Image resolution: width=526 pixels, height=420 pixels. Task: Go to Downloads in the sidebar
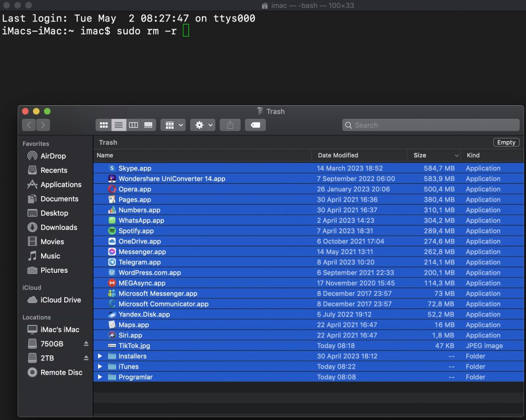coord(59,227)
